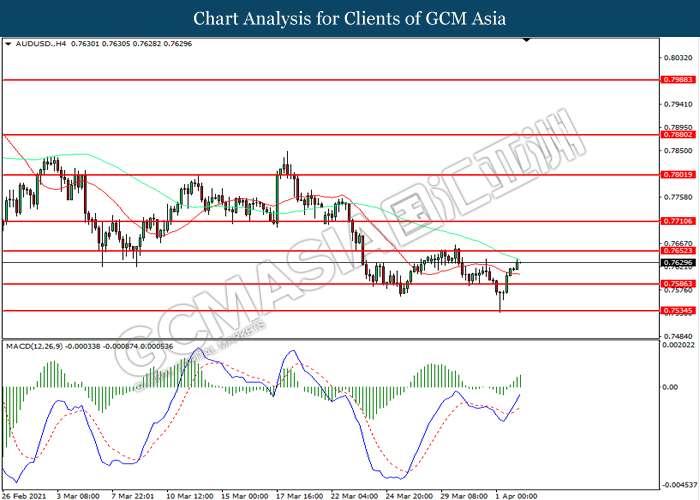Click the MACD -0.004537 scale value
The image size is (700, 500).
(x=679, y=484)
